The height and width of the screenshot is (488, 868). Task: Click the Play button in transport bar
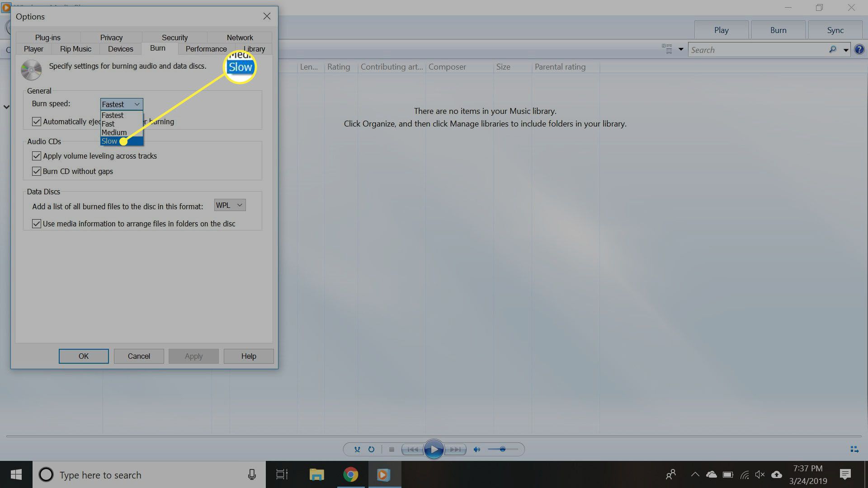coord(434,449)
